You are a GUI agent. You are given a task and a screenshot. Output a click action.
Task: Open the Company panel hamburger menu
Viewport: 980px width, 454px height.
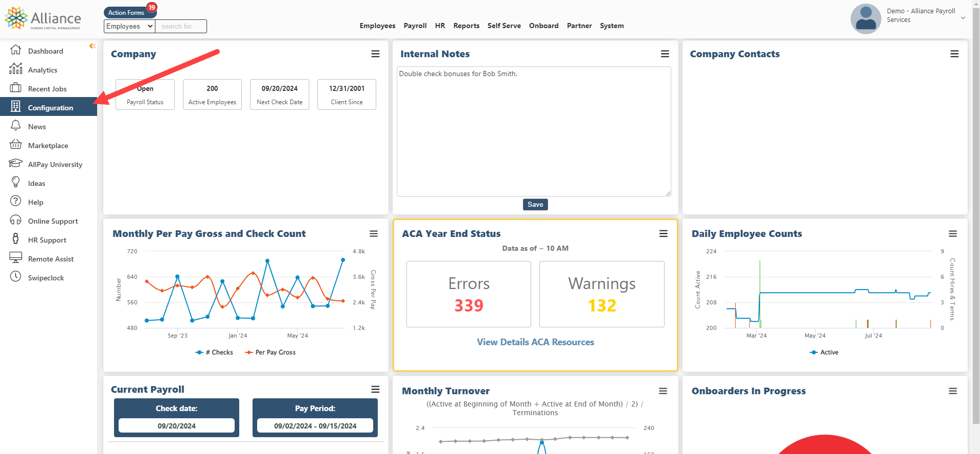coord(375,54)
